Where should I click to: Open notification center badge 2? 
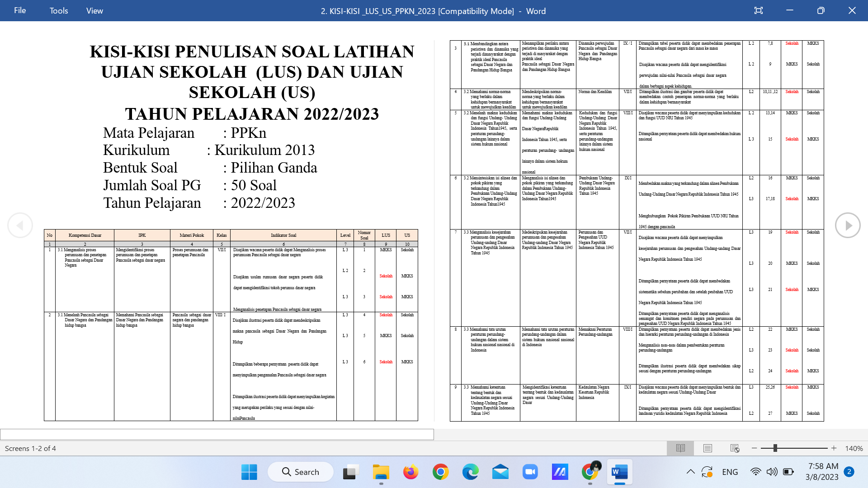tap(849, 472)
